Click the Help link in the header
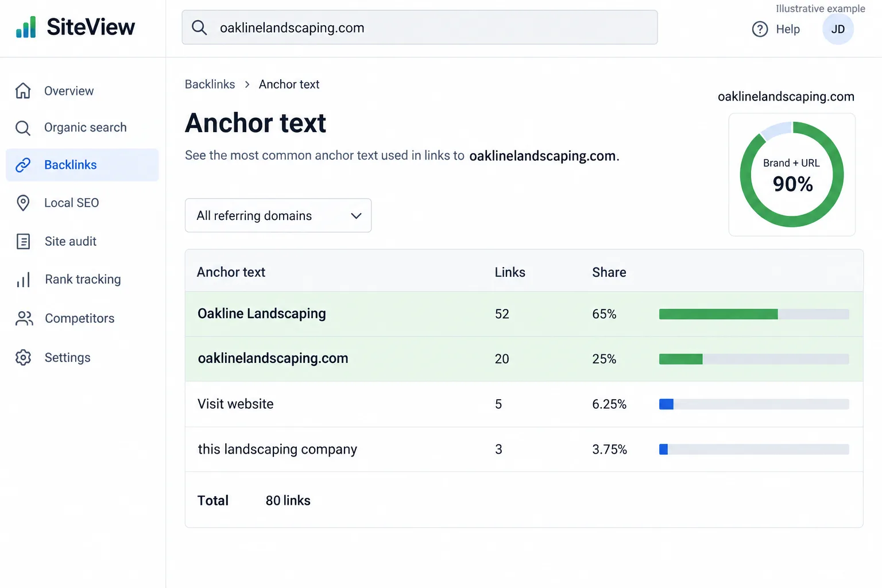 coord(788,29)
